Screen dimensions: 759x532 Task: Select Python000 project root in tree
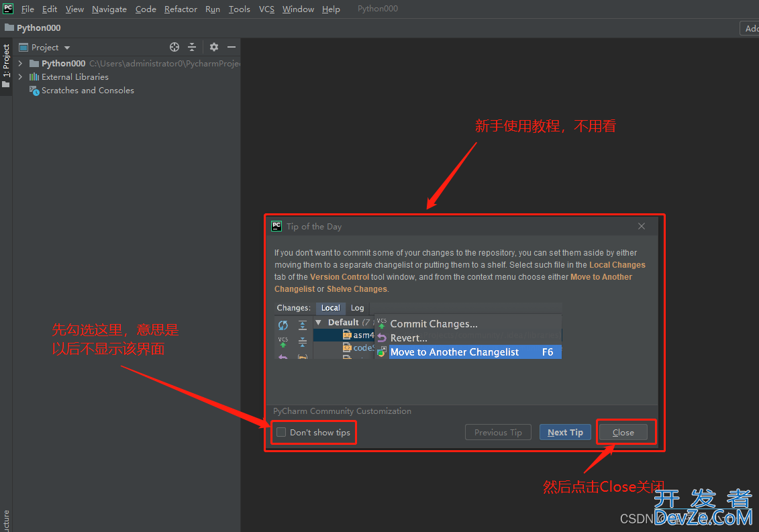[x=63, y=64]
